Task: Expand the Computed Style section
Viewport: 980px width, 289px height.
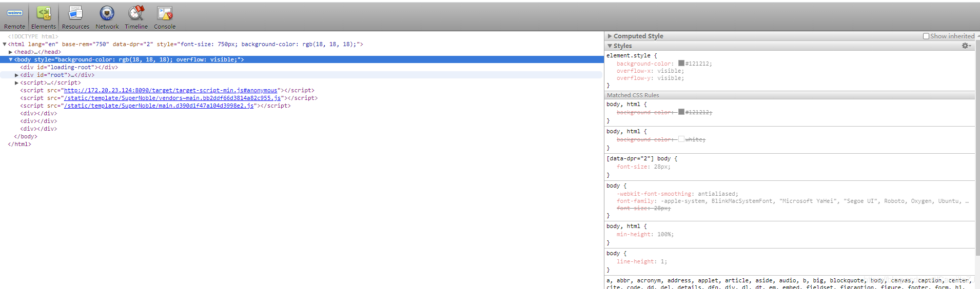Action: coord(610,36)
